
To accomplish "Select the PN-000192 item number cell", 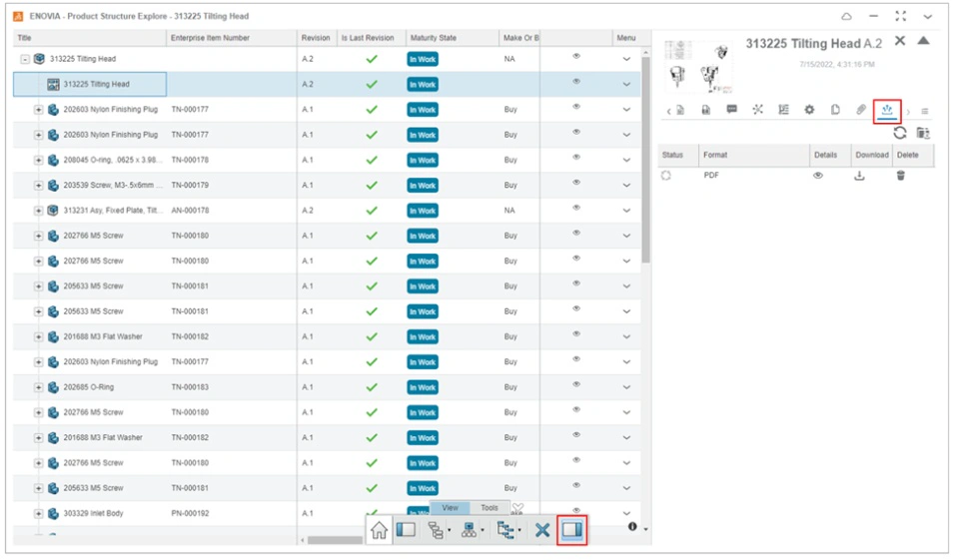I will coord(231,513).
